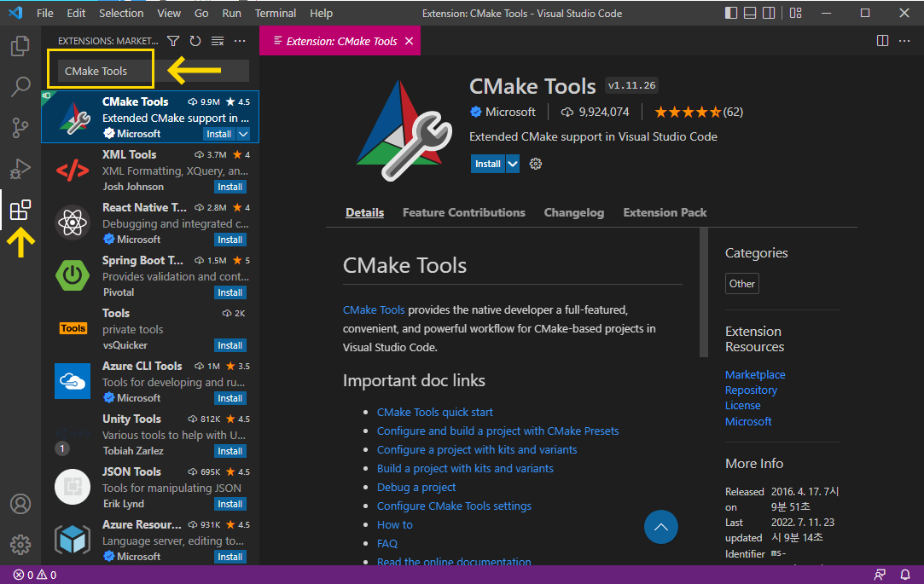Install the XML Tools extension
924x584 pixels.
coord(230,187)
